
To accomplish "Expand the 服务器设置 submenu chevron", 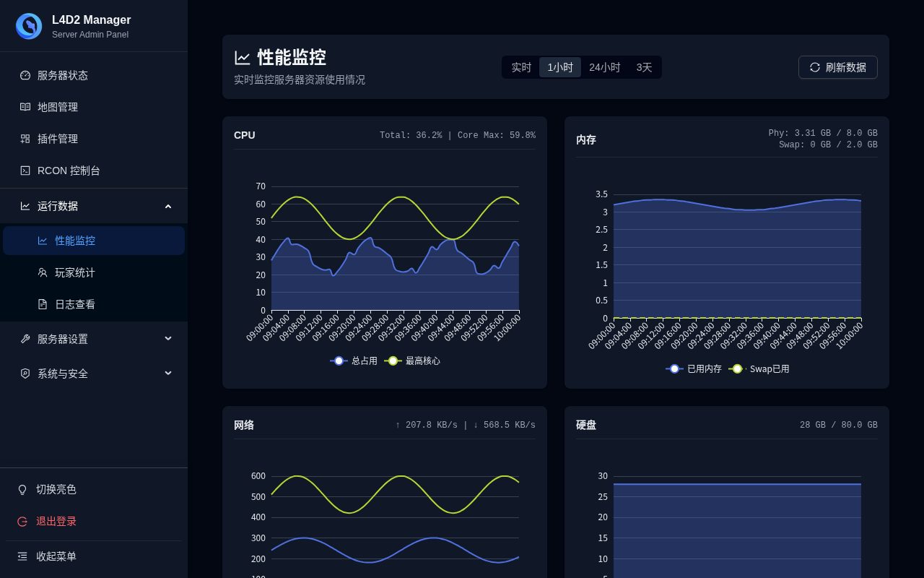I will pos(168,339).
